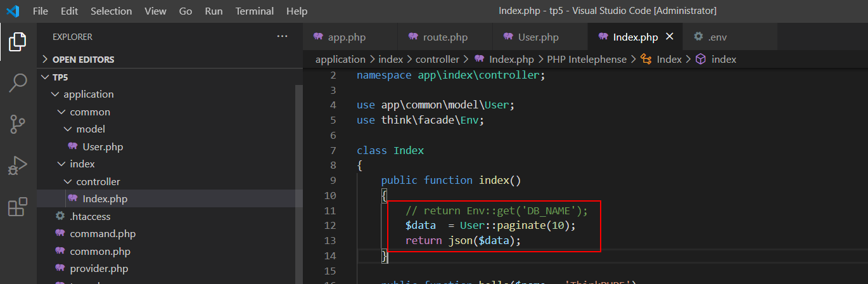Image resolution: width=868 pixels, height=284 pixels.
Task: Click the PHP icon on app.php tab
Action: pyautogui.click(x=318, y=37)
